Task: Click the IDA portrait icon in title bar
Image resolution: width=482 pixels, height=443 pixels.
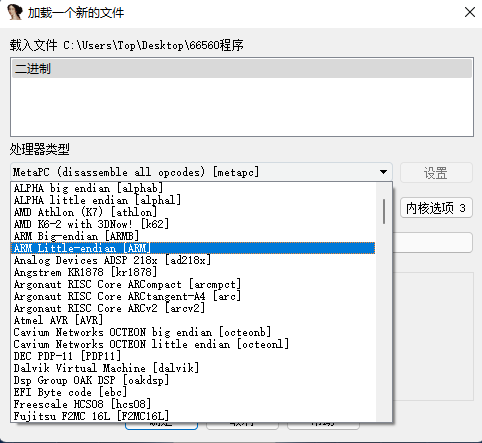Action: coord(14,12)
